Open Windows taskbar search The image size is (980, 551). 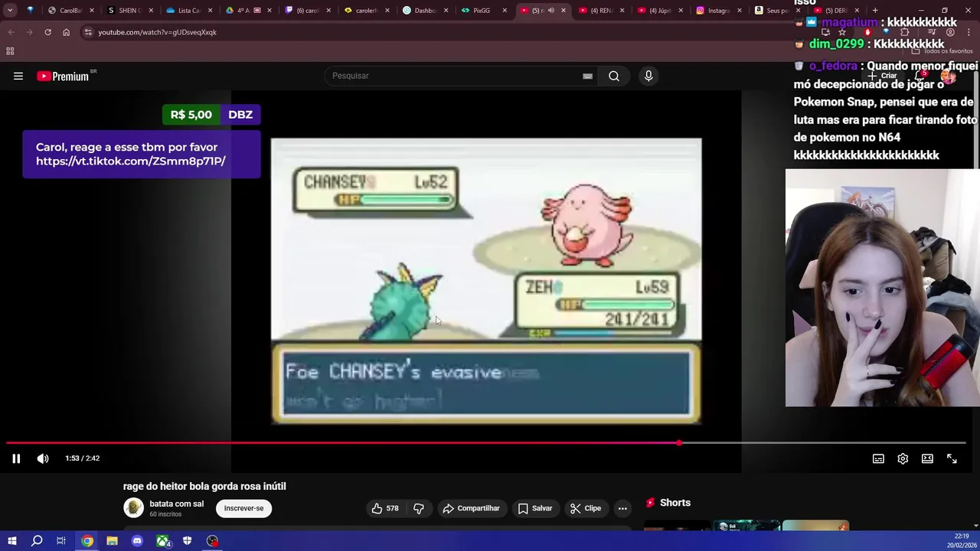(x=37, y=541)
